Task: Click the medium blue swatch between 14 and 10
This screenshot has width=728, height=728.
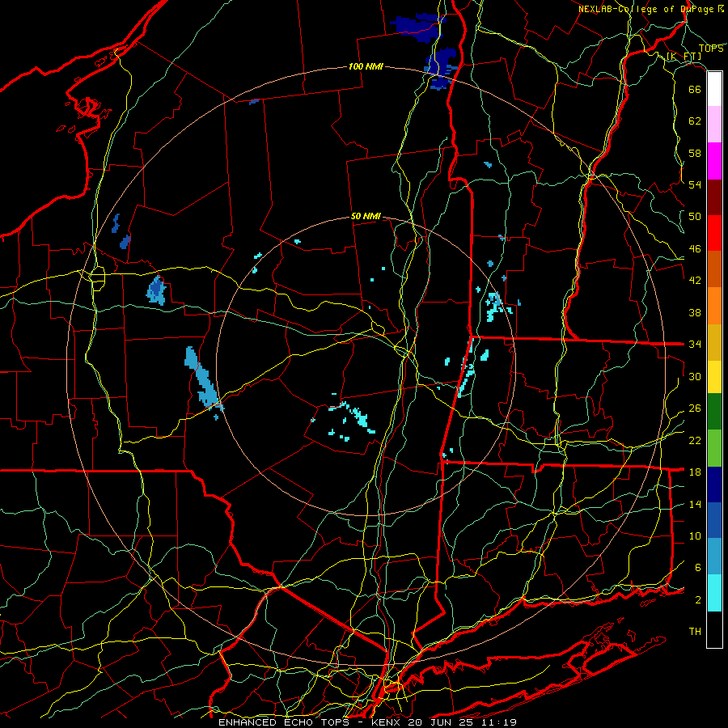Action: (x=714, y=520)
